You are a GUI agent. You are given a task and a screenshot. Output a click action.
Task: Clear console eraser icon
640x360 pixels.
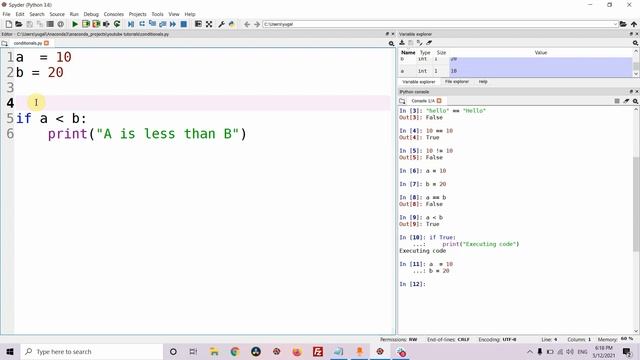click(627, 101)
